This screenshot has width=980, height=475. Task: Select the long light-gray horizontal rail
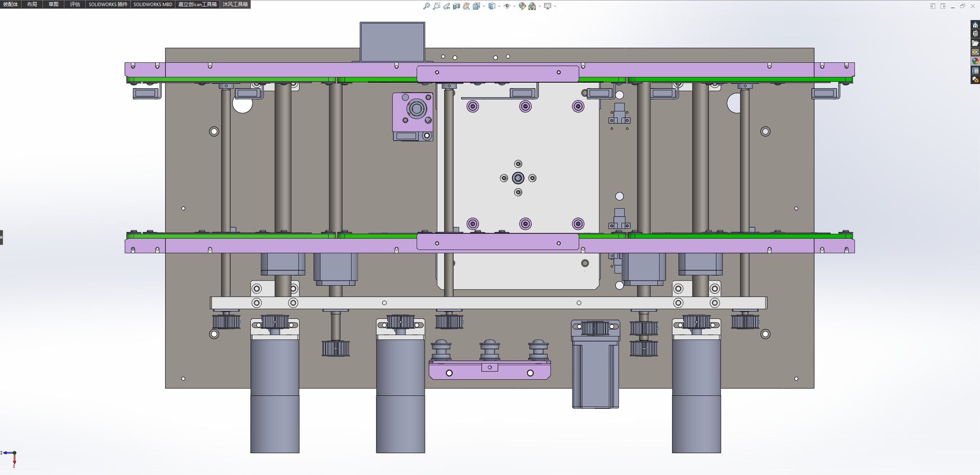(x=488, y=303)
